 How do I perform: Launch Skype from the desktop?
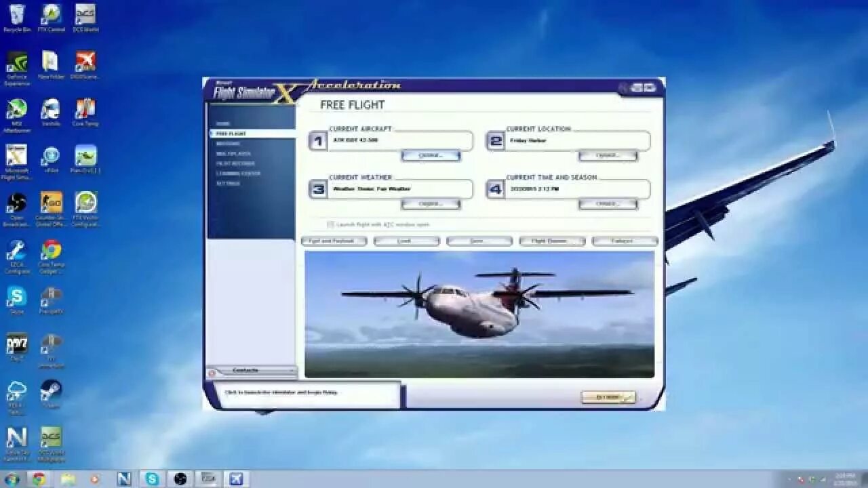point(17,300)
